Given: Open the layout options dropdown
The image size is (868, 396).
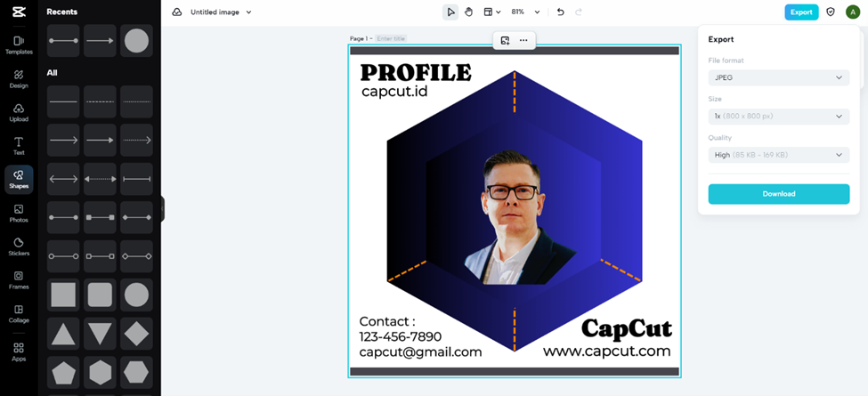Looking at the screenshot, I should 492,12.
